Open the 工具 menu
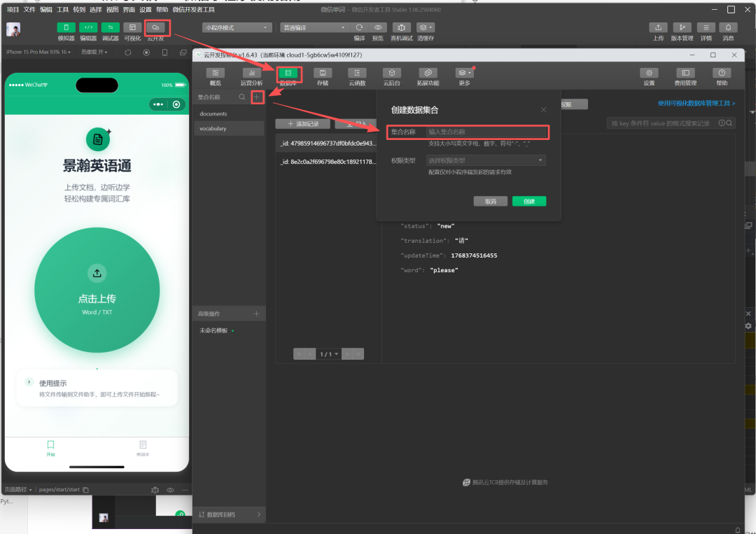Image resolution: width=756 pixels, height=534 pixels. coord(63,10)
